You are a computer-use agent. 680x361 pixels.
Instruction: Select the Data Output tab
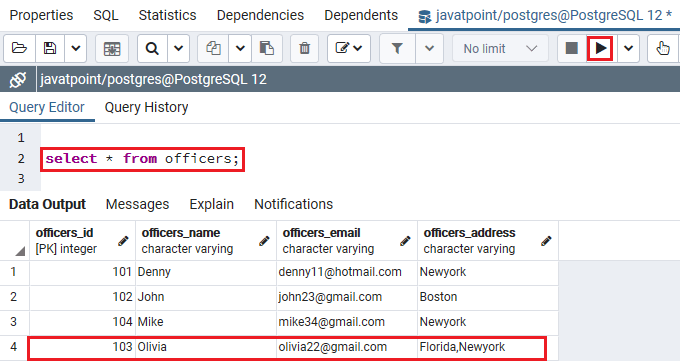coord(47,204)
